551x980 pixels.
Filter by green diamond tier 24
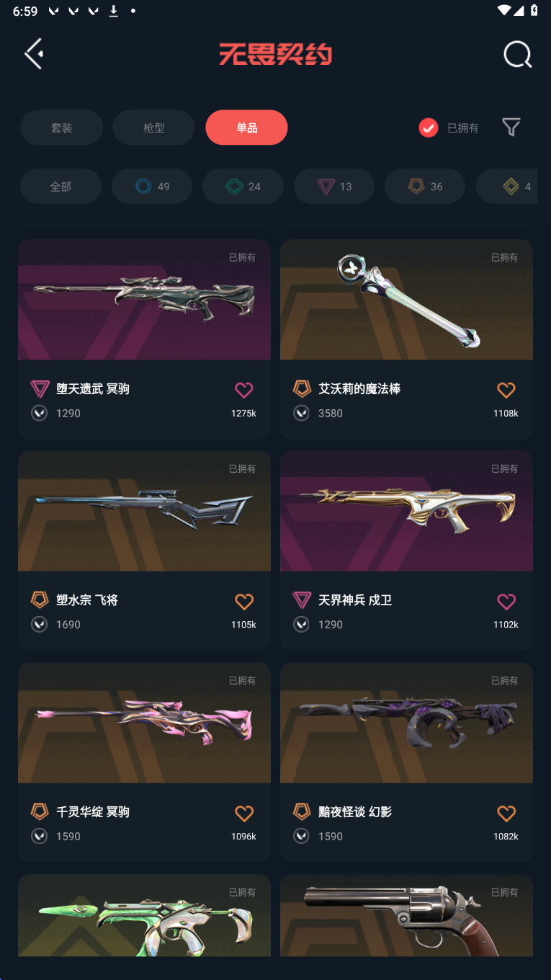(x=243, y=187)
